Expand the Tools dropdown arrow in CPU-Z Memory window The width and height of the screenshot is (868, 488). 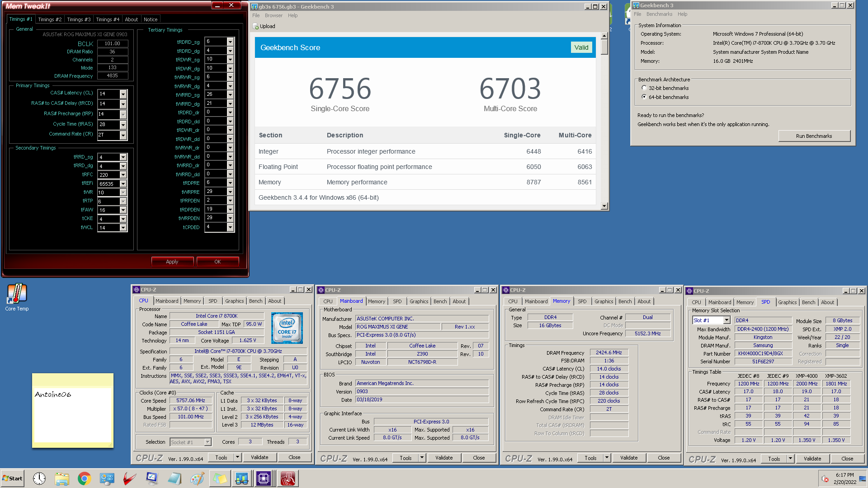point(607,458)
